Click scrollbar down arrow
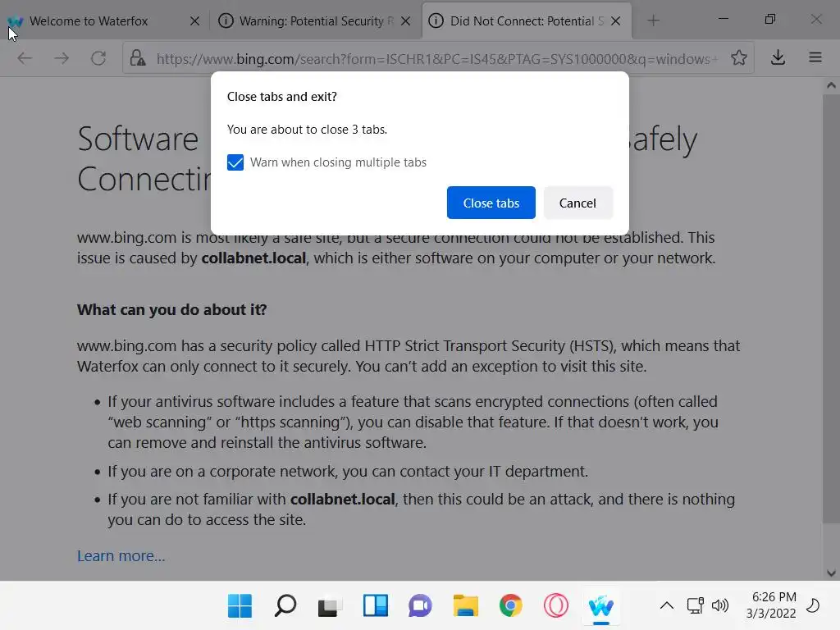Screen dimensions: 840x630 click(x=831, y=573)
